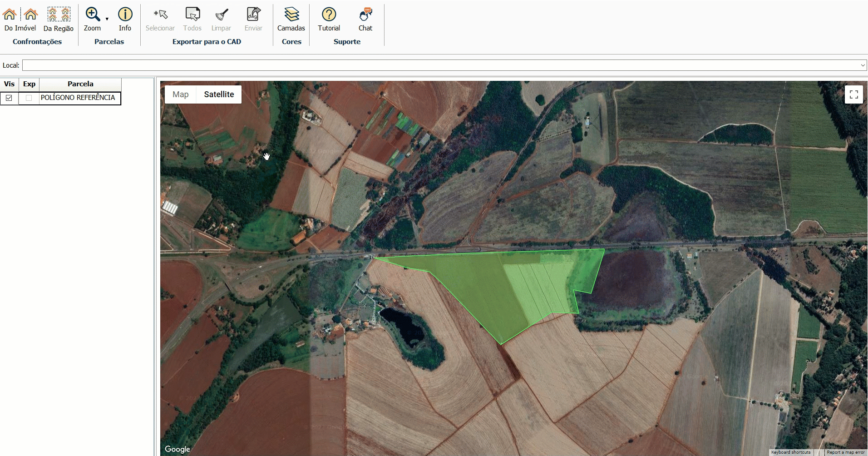Toggle fullscreen map view button
Image resolution: width=868 pixels, height=456 pixels.
coord(853,94)
